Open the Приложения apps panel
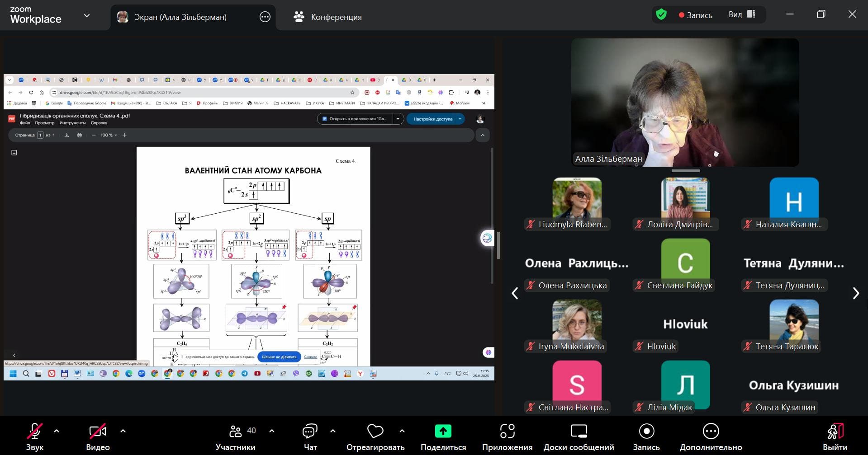Viewport: 868px width, 455px height. pos(507,436)
